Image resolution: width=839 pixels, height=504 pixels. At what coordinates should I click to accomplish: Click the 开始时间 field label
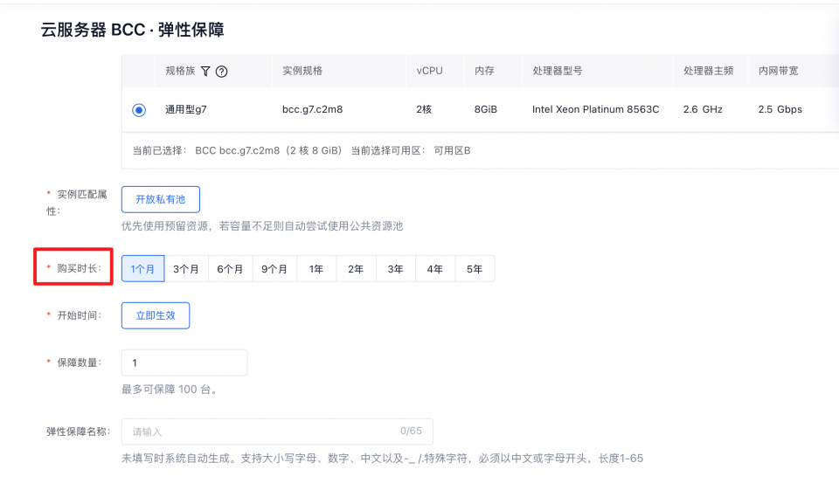tap(79, 315)
